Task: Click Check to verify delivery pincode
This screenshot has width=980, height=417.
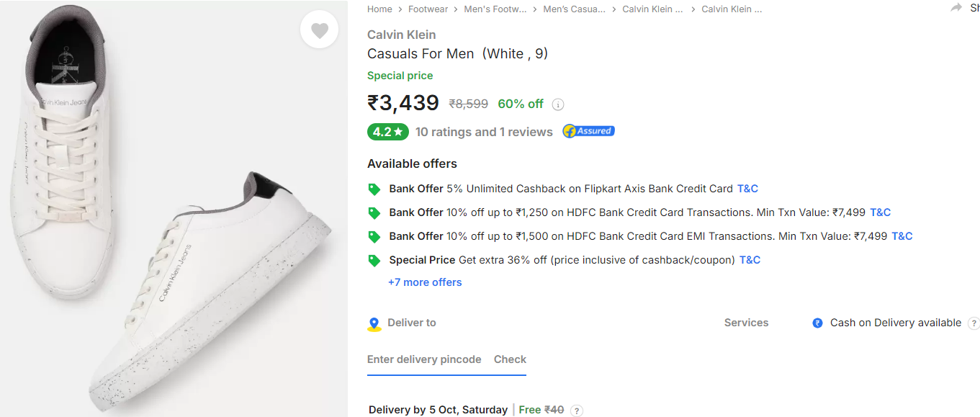Action: (x=510, y=359)
